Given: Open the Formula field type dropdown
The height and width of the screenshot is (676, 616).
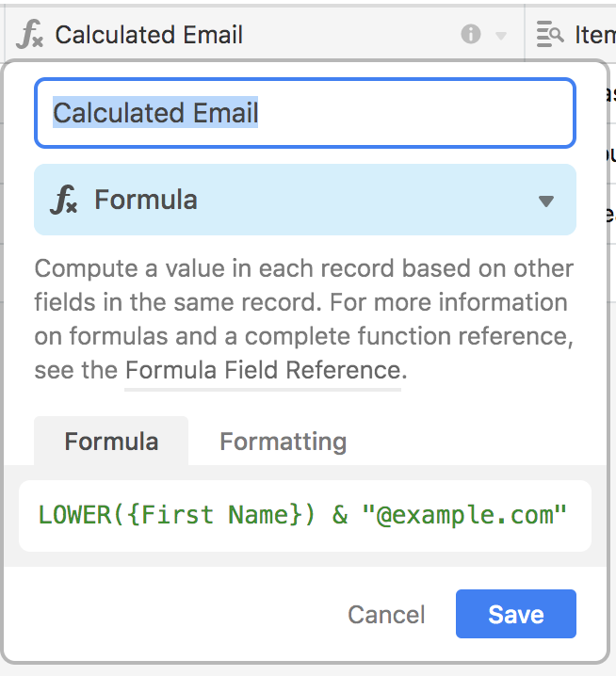Looking at the screenshot, I should pyautogui.click(x=304, y=200).
